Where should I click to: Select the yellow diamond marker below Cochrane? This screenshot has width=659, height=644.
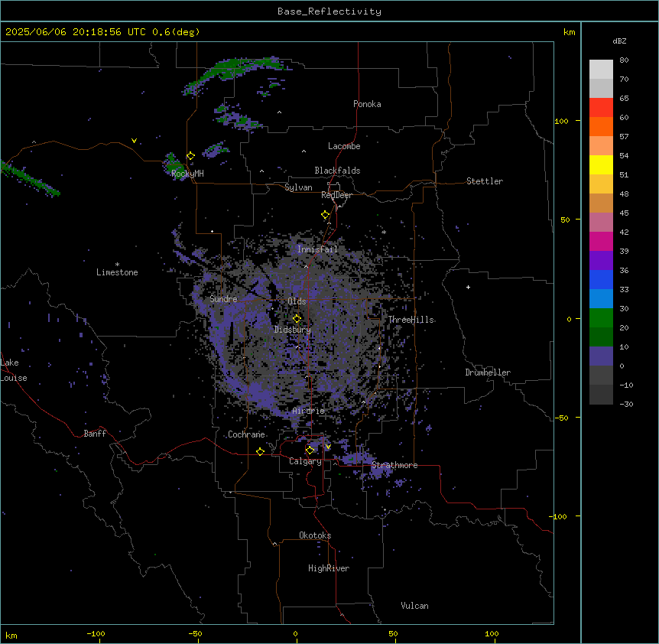(x=260, y=451)
